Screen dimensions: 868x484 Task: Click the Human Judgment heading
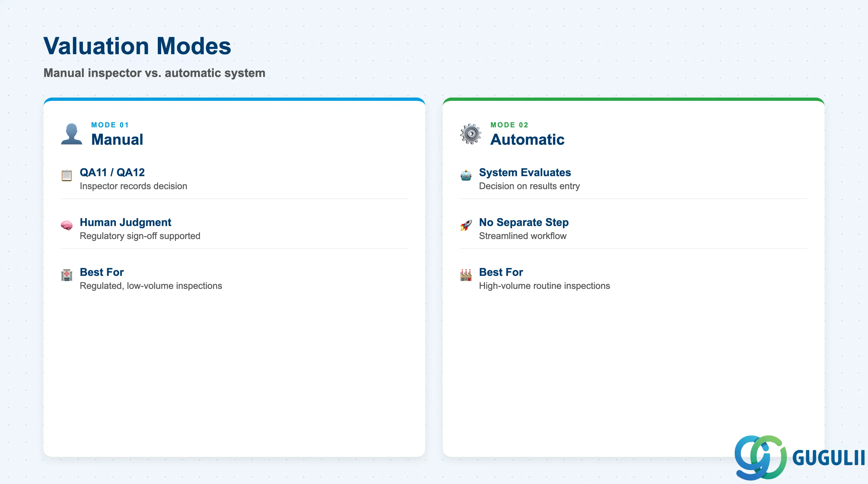126,222
